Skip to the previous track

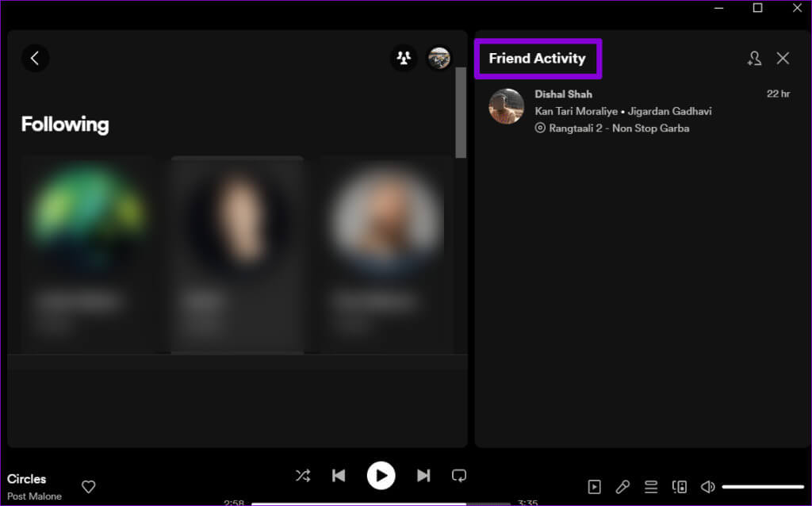pos(339,475)
